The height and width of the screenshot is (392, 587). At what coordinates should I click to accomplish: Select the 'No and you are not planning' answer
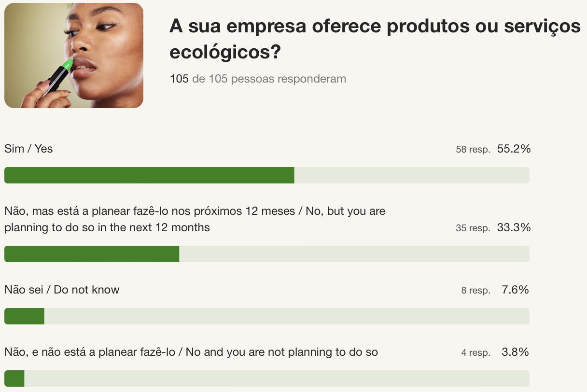tap(191, 352)
